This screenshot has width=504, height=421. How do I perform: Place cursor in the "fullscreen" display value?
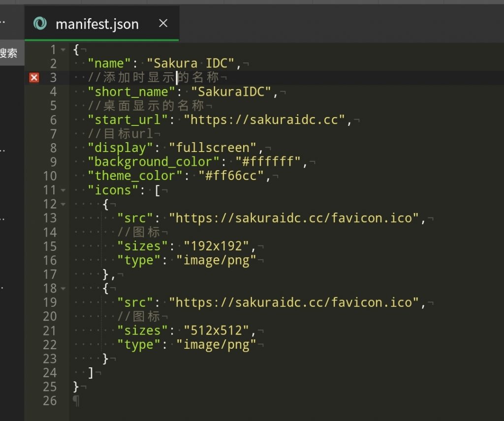(213, 148)
